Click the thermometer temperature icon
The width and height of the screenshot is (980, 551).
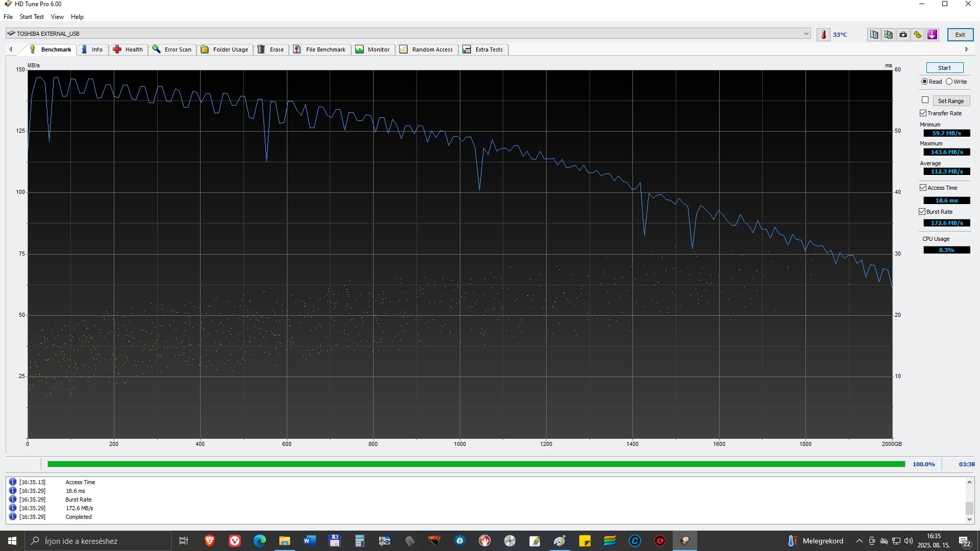pyautogui.click(x=823, y=35)
